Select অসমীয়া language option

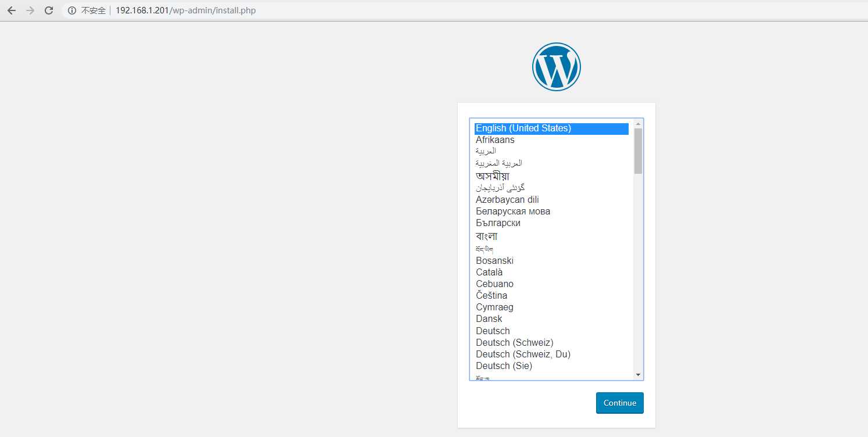click(551, 175)
